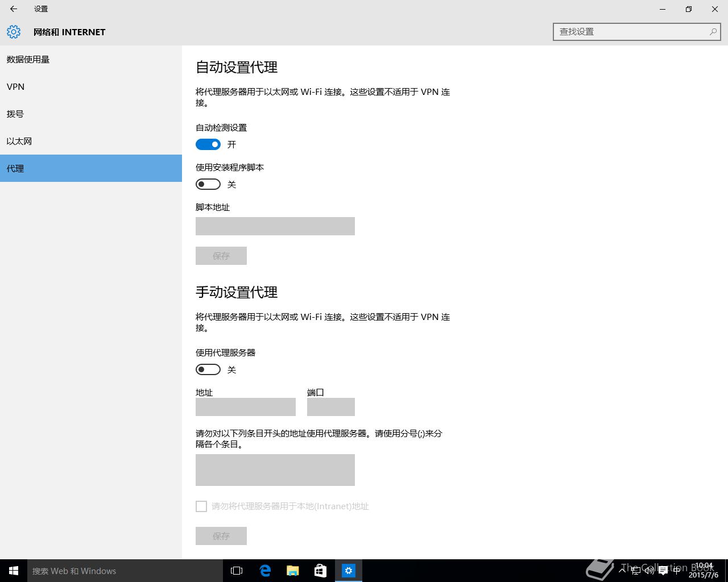
Task: Open the Store from the taskbar
Action: pos(321,571)
